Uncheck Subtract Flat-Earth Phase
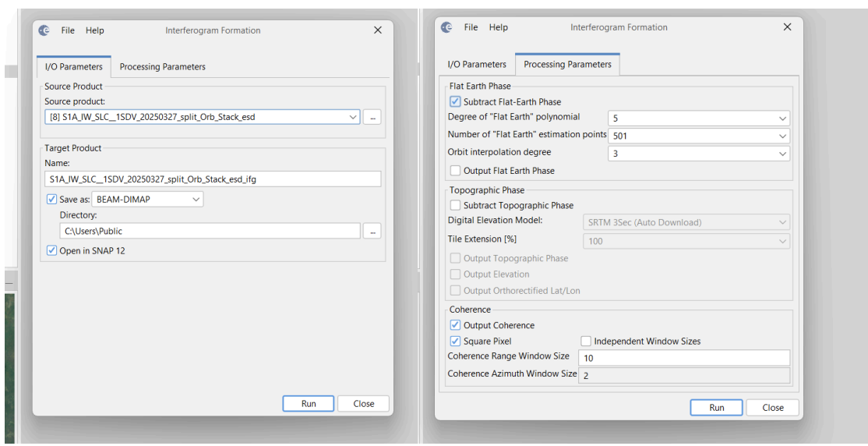 tap(455, 102)
